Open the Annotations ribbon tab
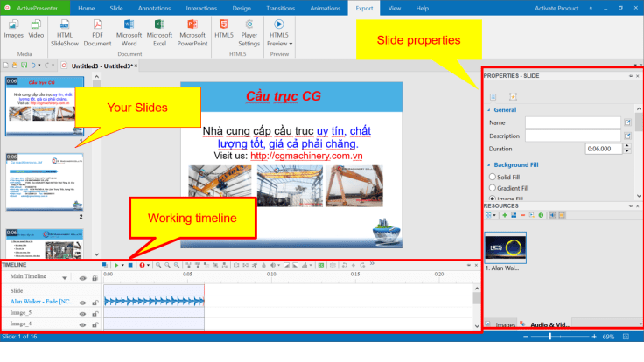The image size is (644, 362). 154,8
